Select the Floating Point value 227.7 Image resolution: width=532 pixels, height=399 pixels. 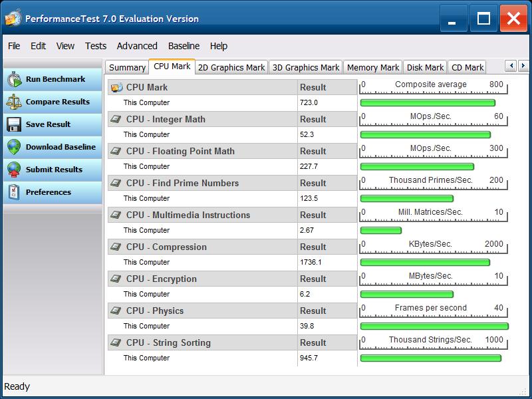[309, 166]
